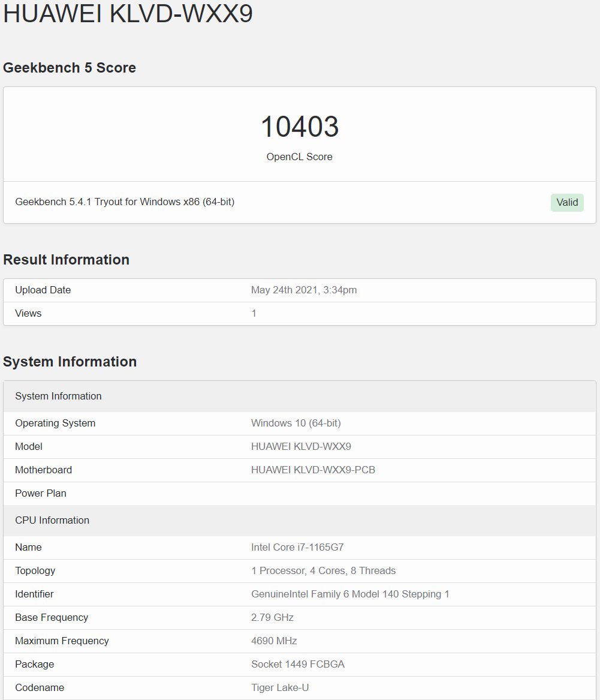Screen dimensions: 600x700
Task: Click the Topology label
Action: pyautogui.click(x=35, y=570)
